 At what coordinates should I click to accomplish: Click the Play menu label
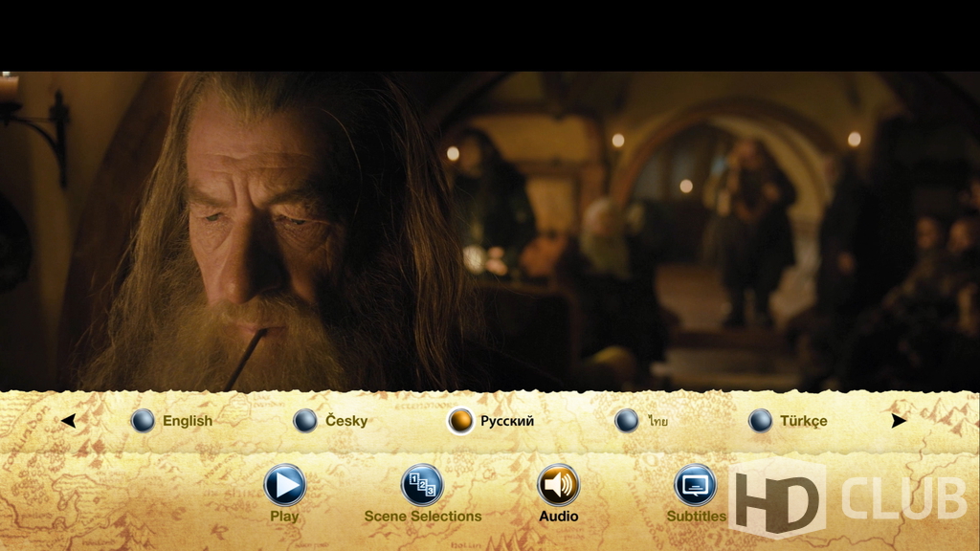point(284,517)
